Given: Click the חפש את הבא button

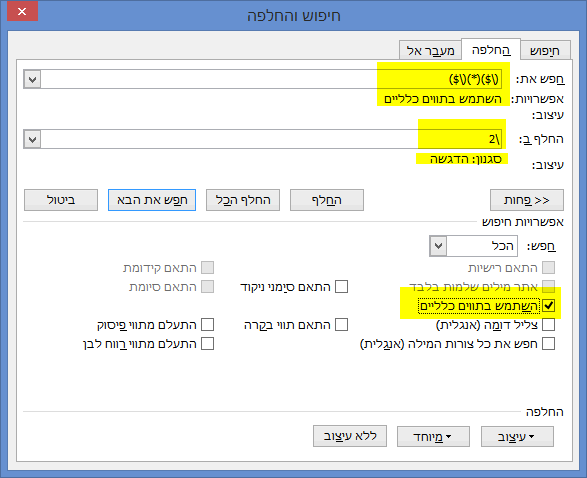Looking at the screenshot, I should pos(152,200).
